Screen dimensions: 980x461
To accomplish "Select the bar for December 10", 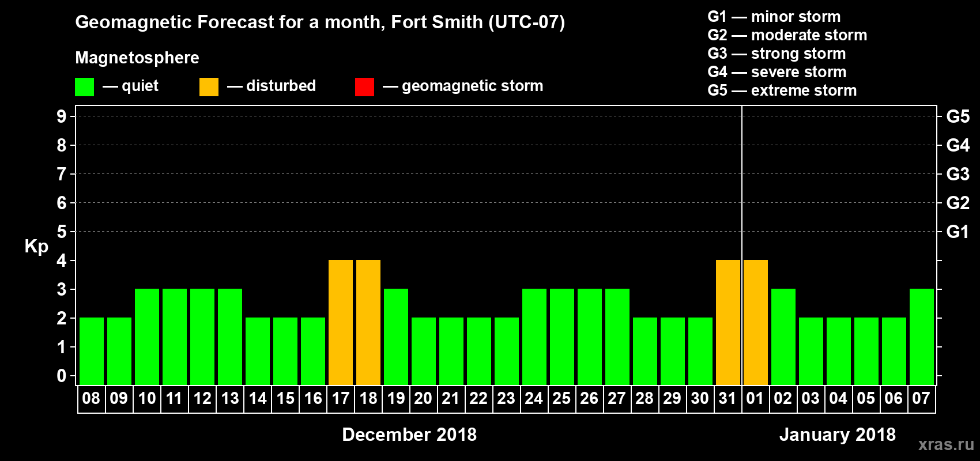I will pos(147,337).
